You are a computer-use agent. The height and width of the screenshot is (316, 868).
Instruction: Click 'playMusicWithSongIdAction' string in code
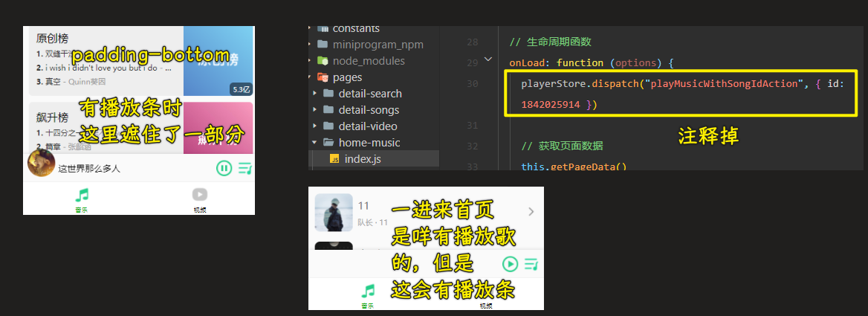(x=724, y=84)
